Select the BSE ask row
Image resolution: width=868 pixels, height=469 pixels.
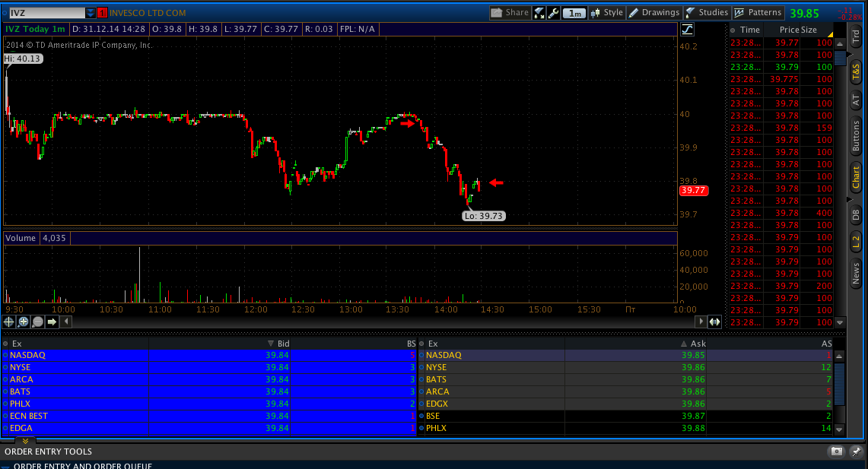coord(625,416)
